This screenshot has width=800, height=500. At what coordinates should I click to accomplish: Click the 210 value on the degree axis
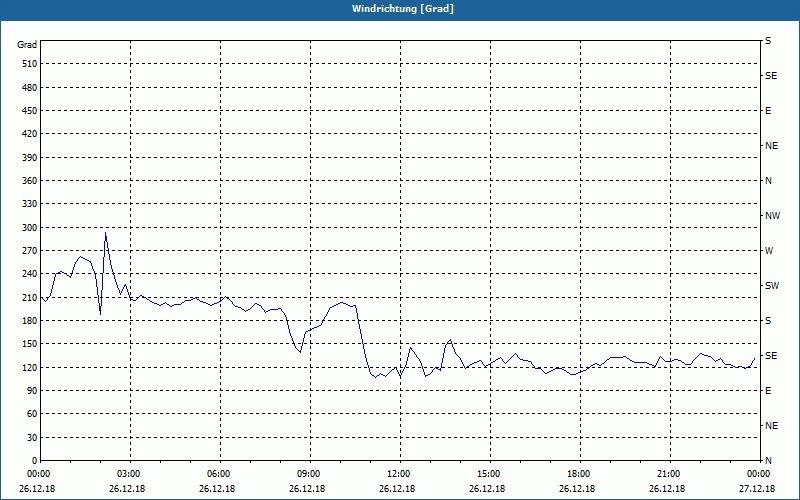tap(30, 297)
